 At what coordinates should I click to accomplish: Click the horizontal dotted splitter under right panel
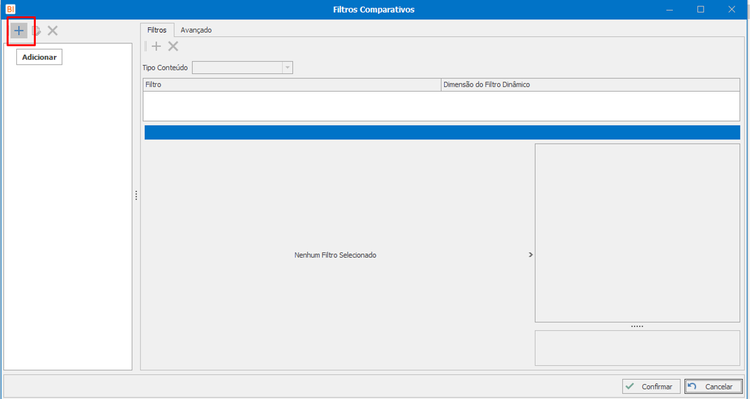click(x=637, y=327)
